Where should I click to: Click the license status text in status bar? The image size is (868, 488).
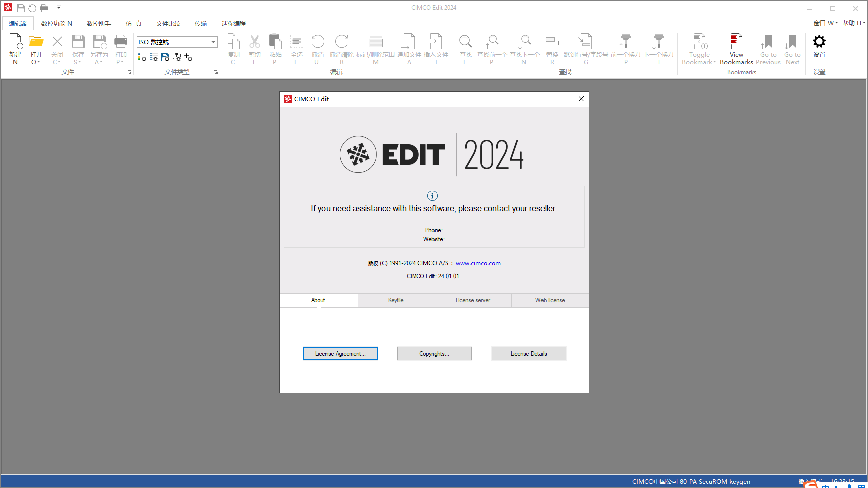click(691, 482)
